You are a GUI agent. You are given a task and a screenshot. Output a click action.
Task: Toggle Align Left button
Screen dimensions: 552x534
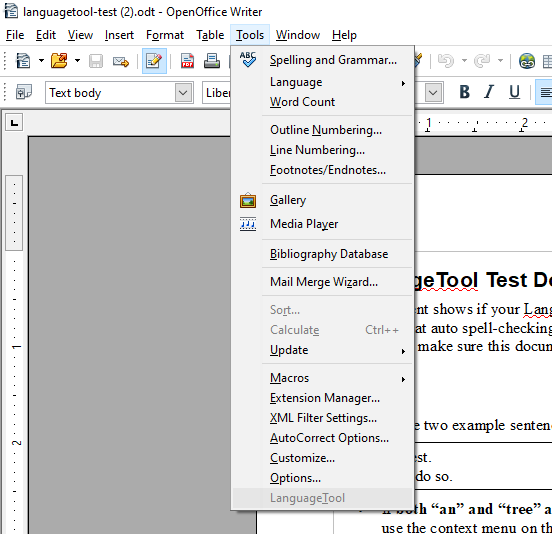(x=545, y=92)
